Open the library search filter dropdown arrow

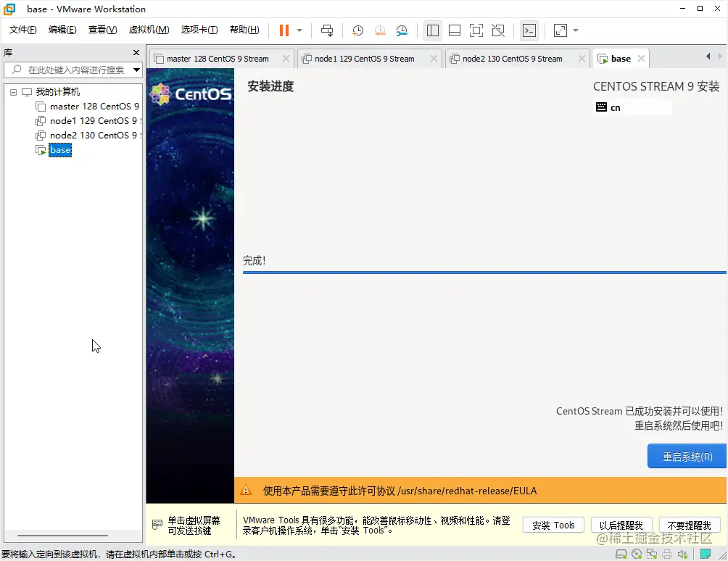136,70
